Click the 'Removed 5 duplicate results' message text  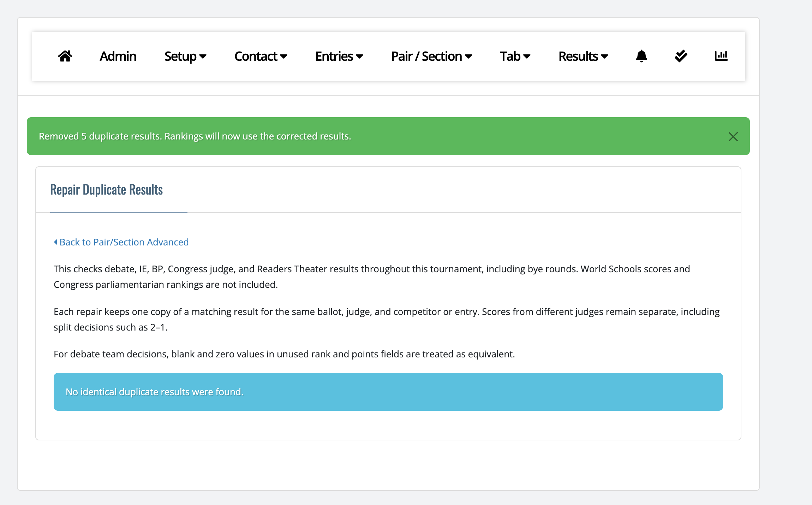click(195, 136)
